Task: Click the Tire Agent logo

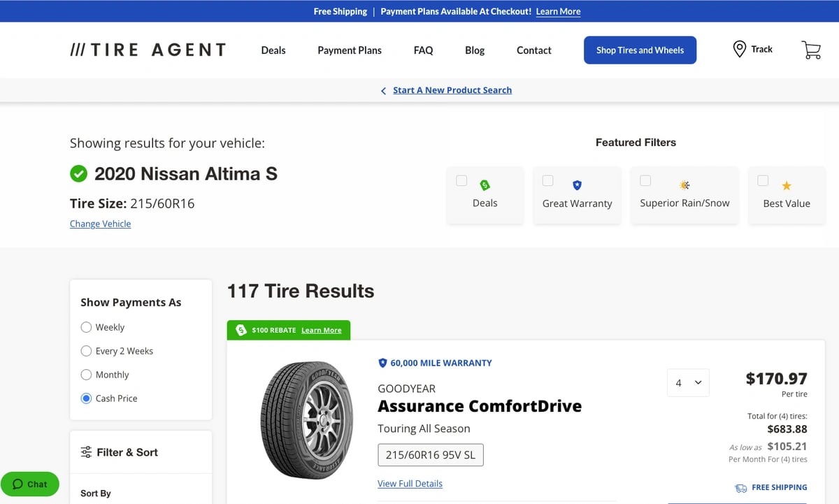Action: coord(148,50)
